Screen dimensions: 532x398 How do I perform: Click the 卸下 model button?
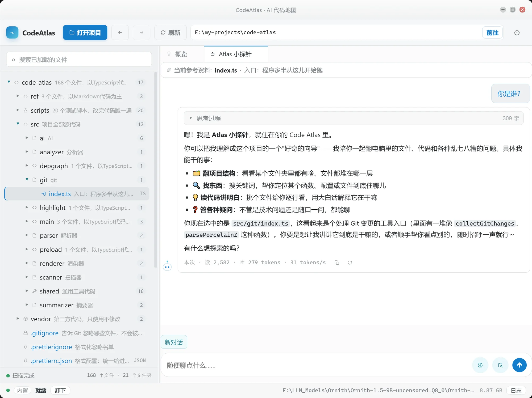coord(60,390)
